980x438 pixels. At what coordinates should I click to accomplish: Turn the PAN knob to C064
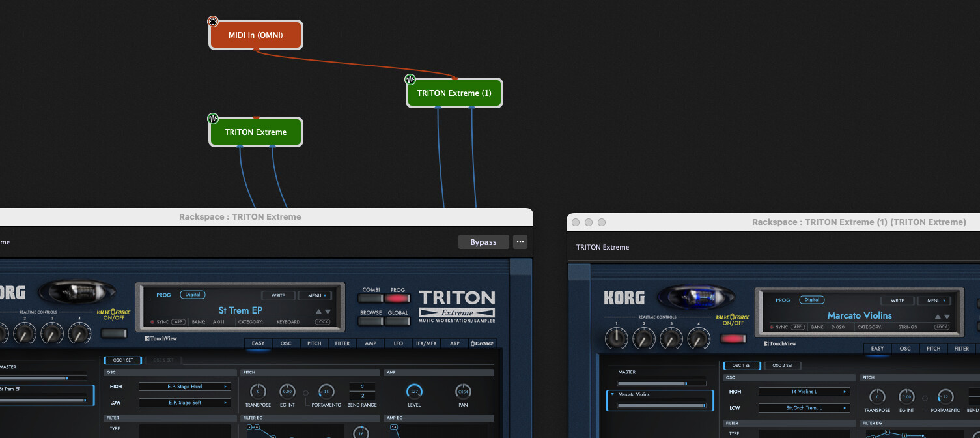pyautogui.click(x=462, y=391)
